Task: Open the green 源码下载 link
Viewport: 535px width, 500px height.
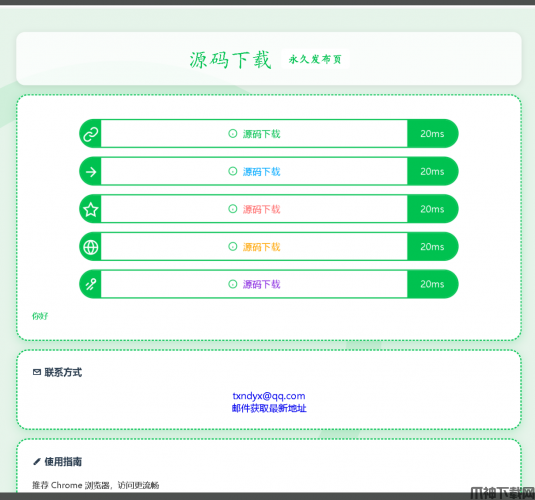Action: 261,134
